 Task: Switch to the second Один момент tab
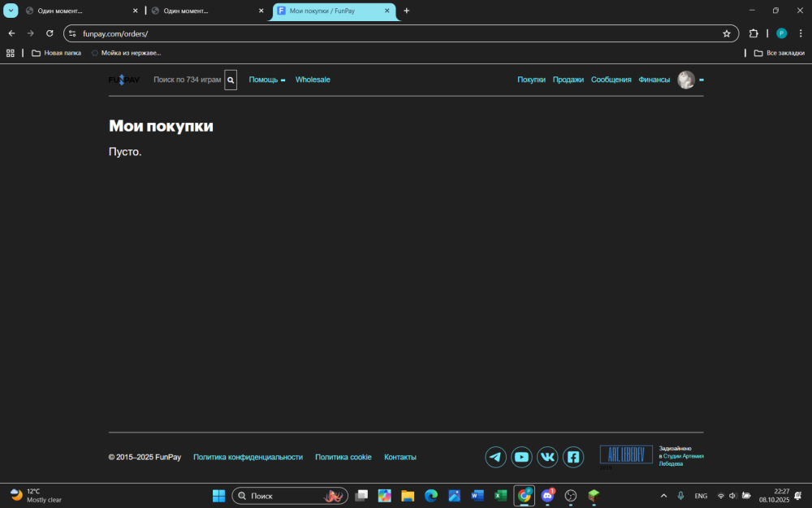coord(207,11)
